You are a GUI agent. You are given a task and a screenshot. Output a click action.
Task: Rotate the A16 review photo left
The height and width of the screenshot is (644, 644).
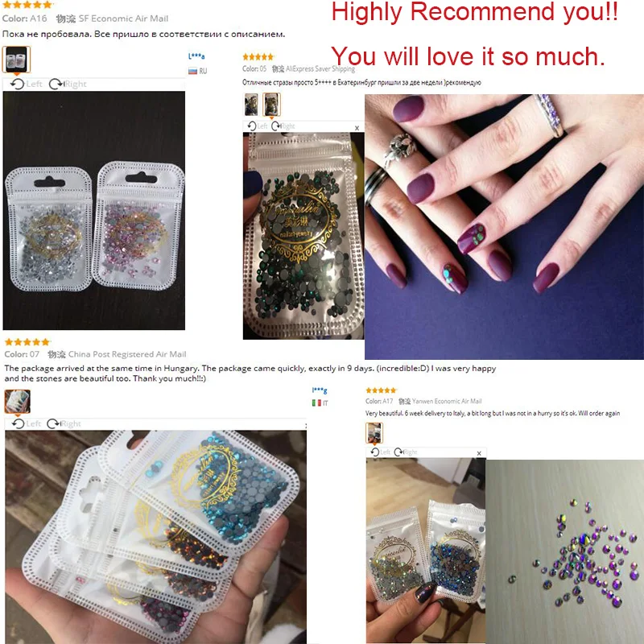click(x=27, y=85)
